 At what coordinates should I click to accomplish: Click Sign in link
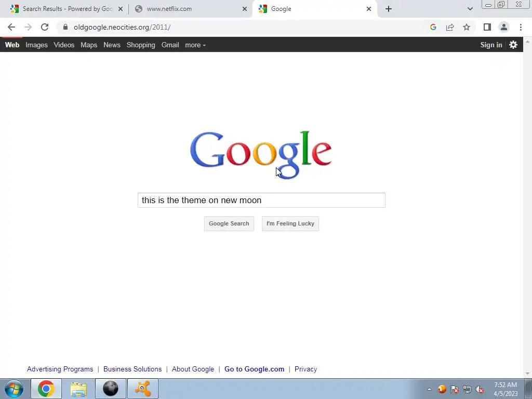point(491,45)
